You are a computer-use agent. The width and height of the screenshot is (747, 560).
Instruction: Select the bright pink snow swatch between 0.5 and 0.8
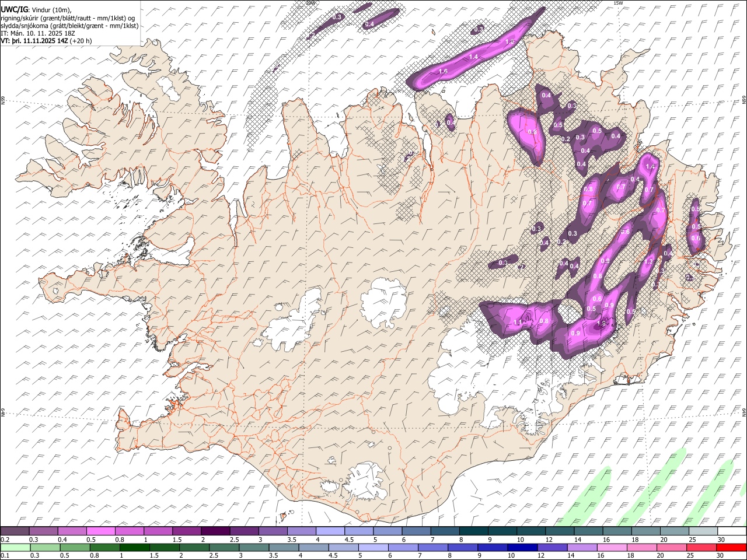[x=101, y=531]
